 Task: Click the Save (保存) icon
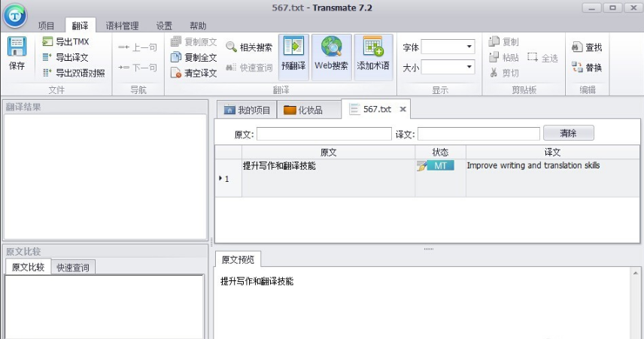point(17,53)
